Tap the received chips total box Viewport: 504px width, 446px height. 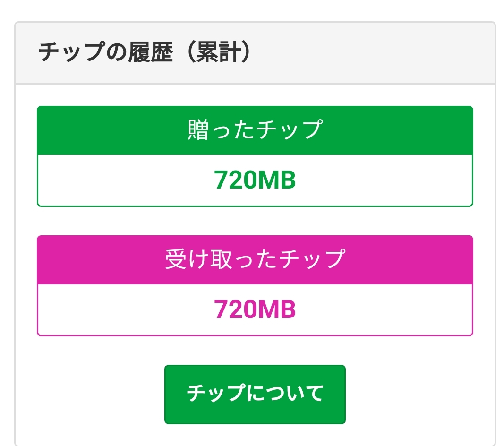tap(255, 310)
